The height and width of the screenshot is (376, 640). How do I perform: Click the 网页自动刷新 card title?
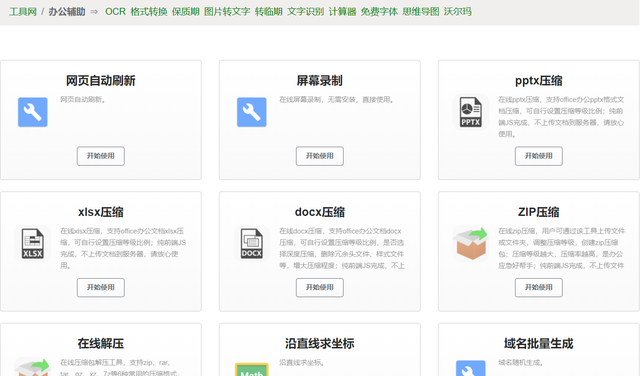pos(101,80)
